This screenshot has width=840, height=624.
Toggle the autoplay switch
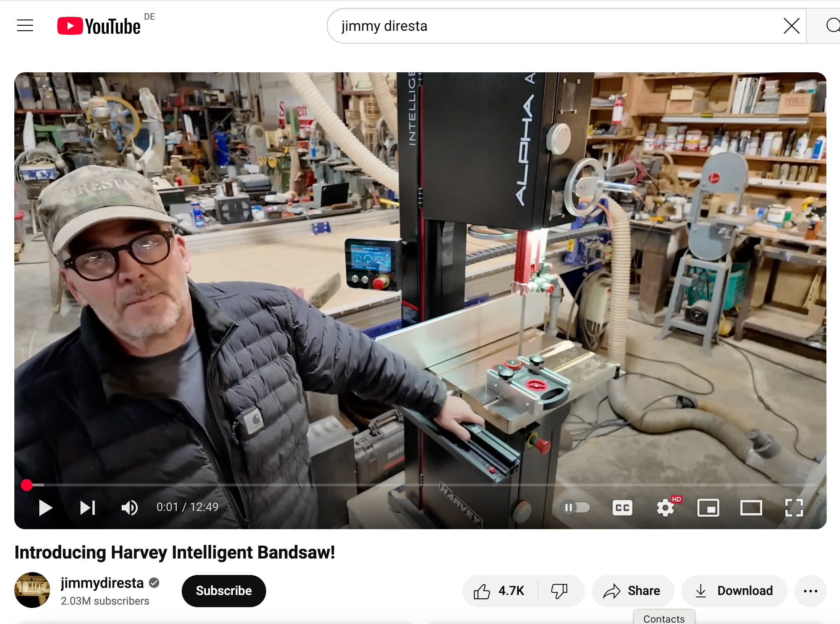pyautogui.click(x=576, y=508)
